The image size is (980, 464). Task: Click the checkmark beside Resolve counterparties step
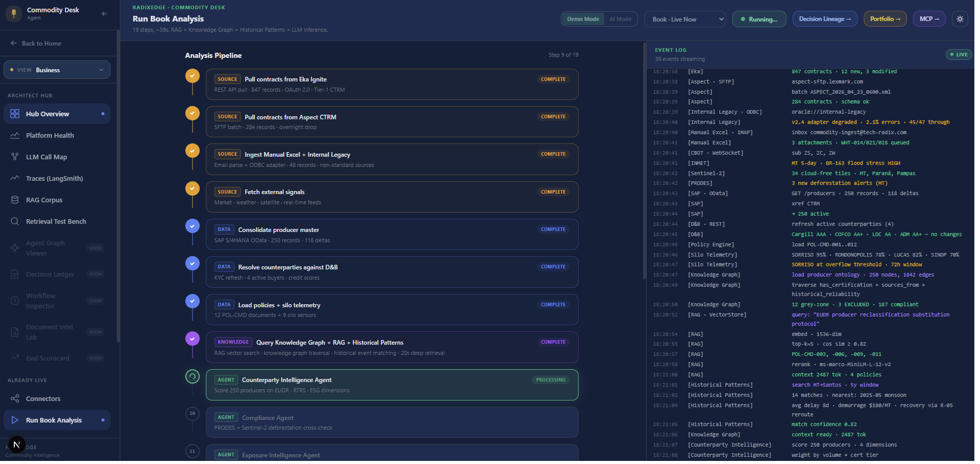tap(193, 263)
